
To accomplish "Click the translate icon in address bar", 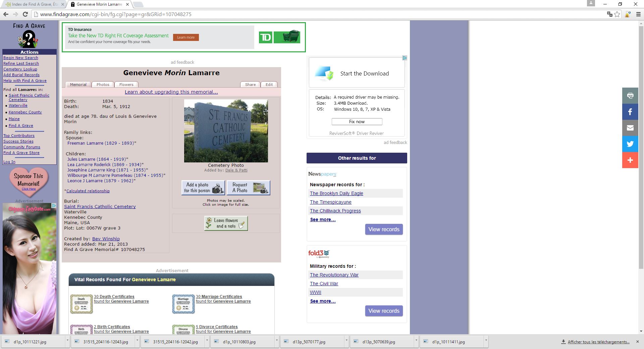I will point(609,14).
